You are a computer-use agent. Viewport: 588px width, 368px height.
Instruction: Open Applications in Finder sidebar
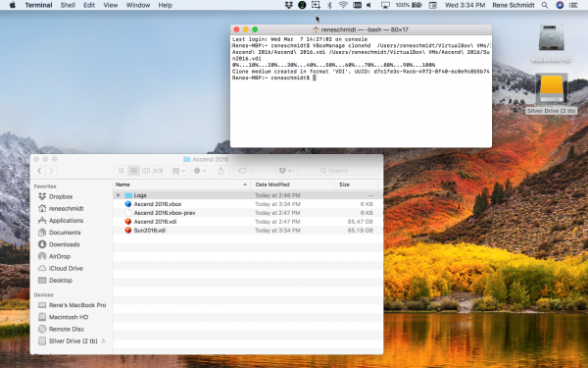tap(66, 221)
